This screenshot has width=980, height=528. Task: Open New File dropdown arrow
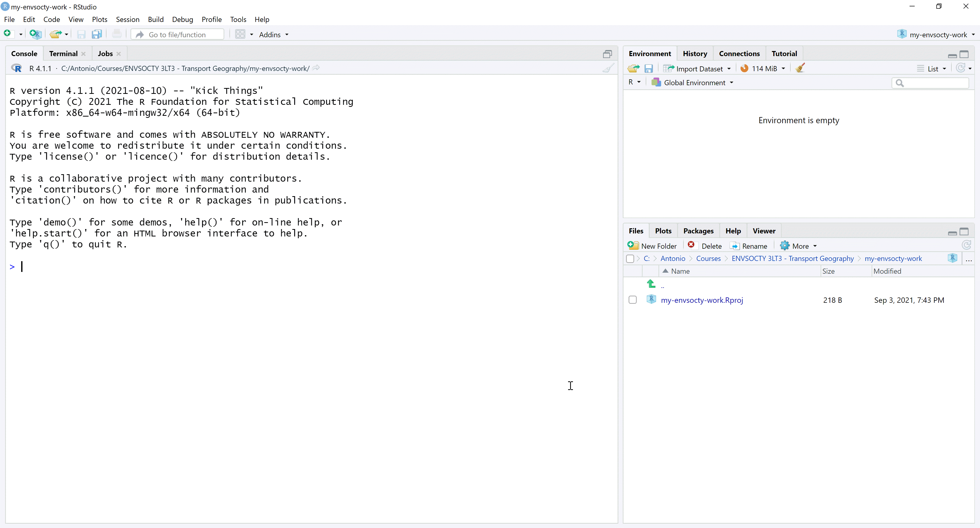(x=20, y=35)
